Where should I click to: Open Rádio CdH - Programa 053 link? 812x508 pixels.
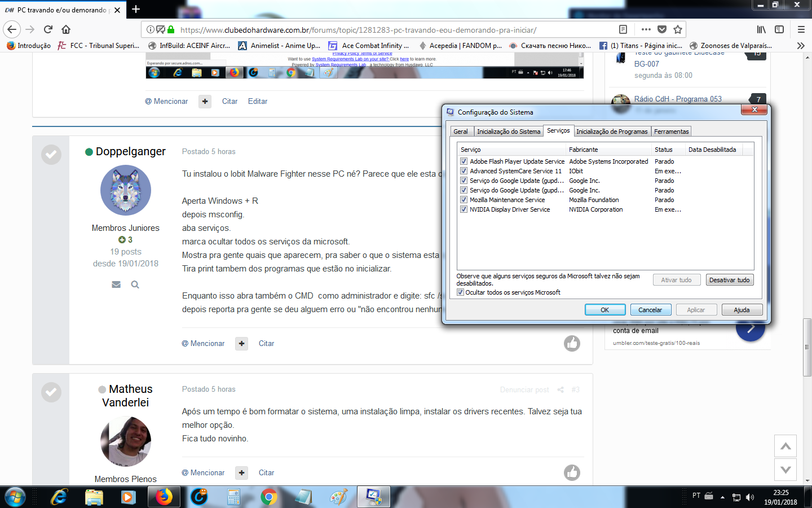(x=678, y=99)
